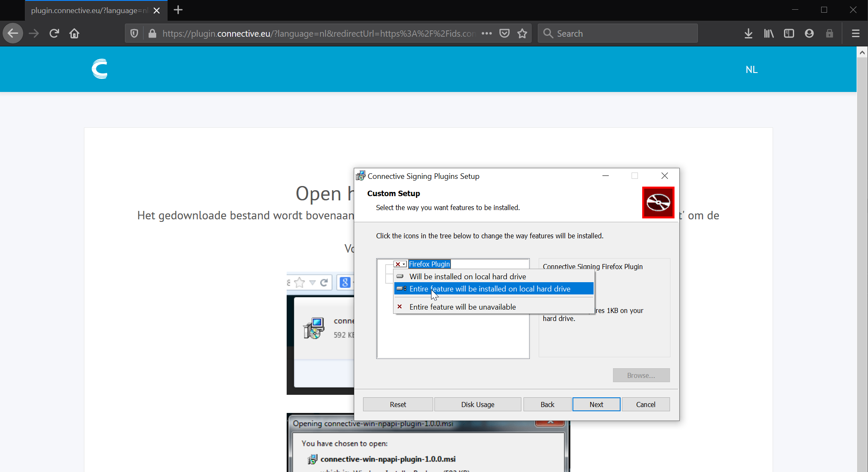
Task: Click the Connective logo in page header
Action: [100, 69]
